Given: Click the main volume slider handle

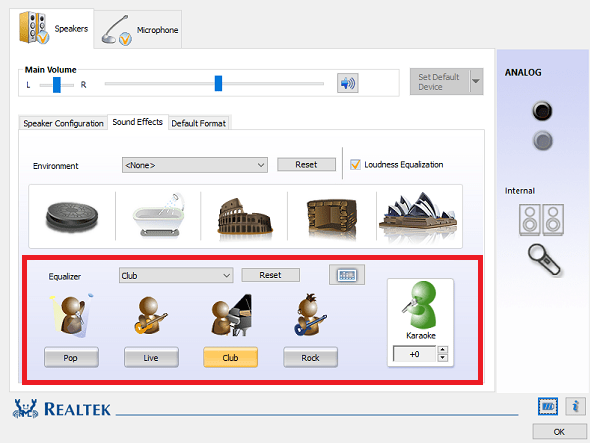Looking at the screenshot, I should tap(218, 83).
